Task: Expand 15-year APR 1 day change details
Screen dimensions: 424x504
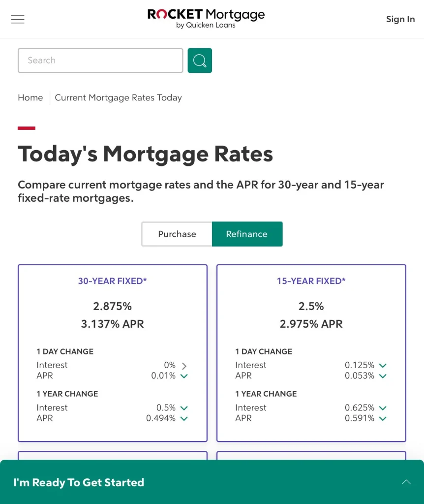Action: (383, 376)
